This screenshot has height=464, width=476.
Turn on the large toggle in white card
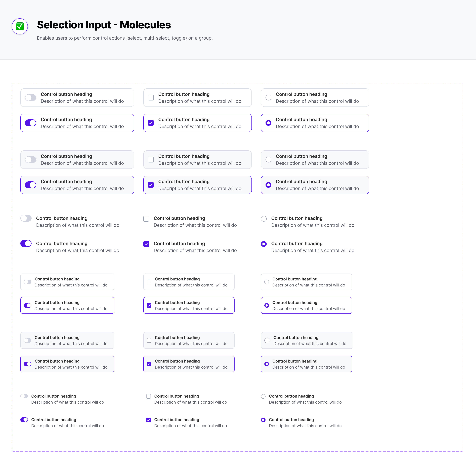(x=31, y=98)
